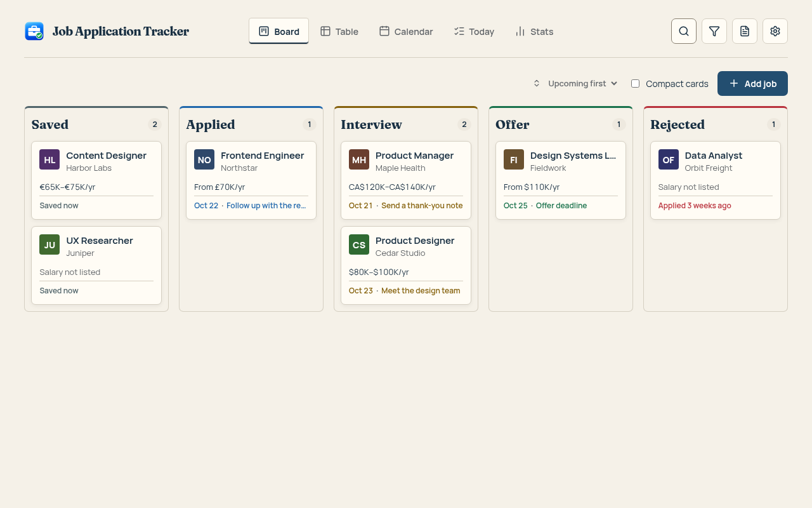Click the Add job button
The width and height of the screenshot is (812, 508).
[752, 83]
